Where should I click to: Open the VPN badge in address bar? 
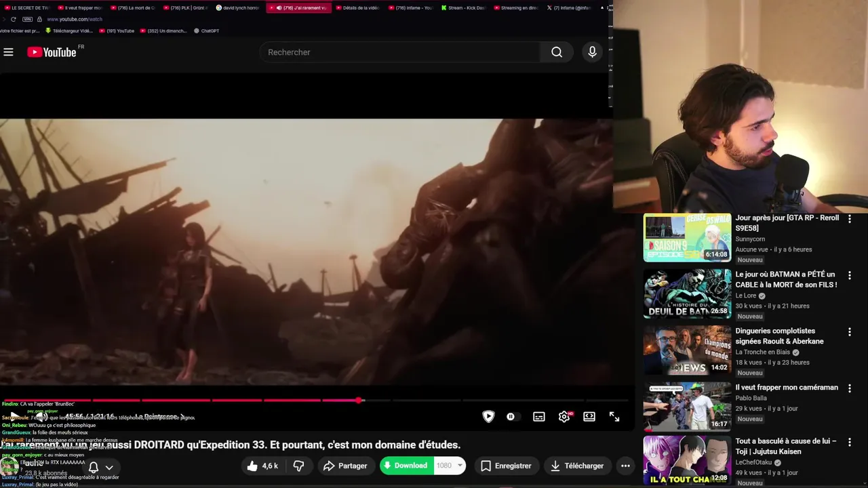pos(27,19)
